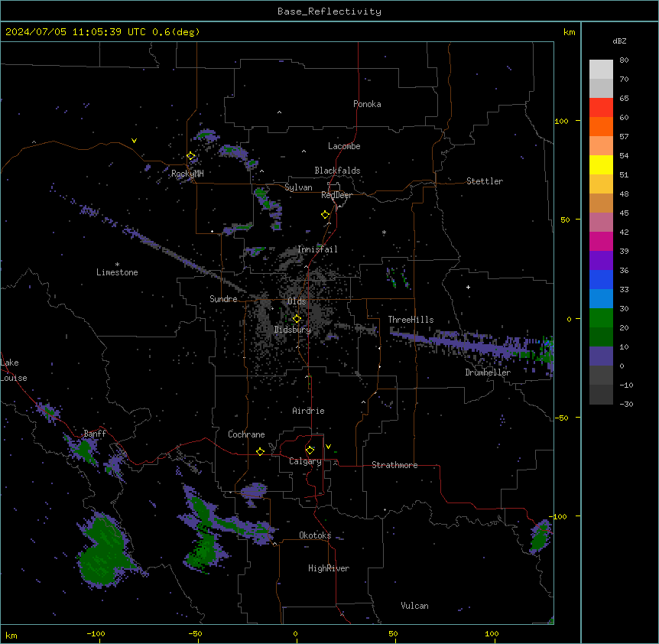Click the -100 tick on bottom axis
This screenshot has width=659, height=644.
tap(96, 633)
